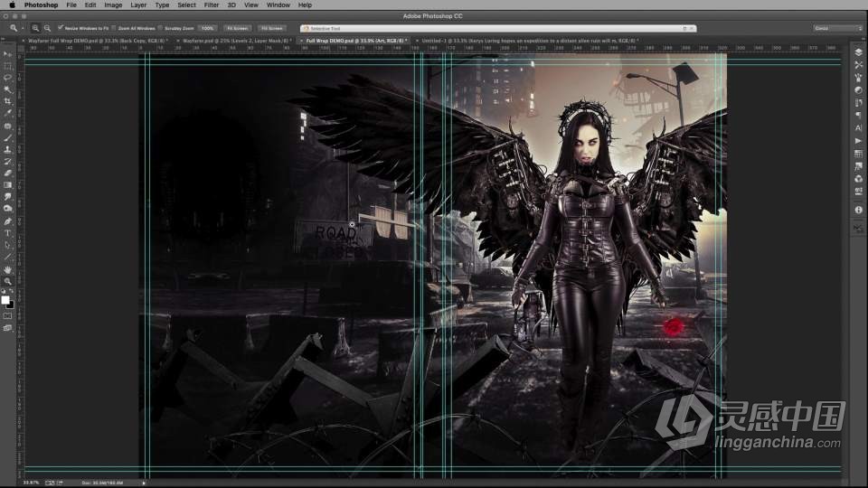Open the Adjustments panel icon
Image resolution: width=868 pixels, height=488 pixels.
(858, 90)
